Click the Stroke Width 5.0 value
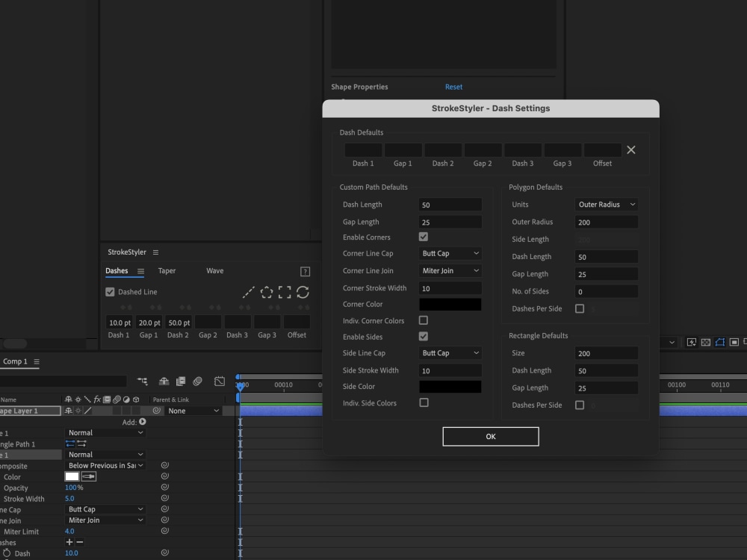The height and width of the screenshot is (560, 747). click(69, 498)
